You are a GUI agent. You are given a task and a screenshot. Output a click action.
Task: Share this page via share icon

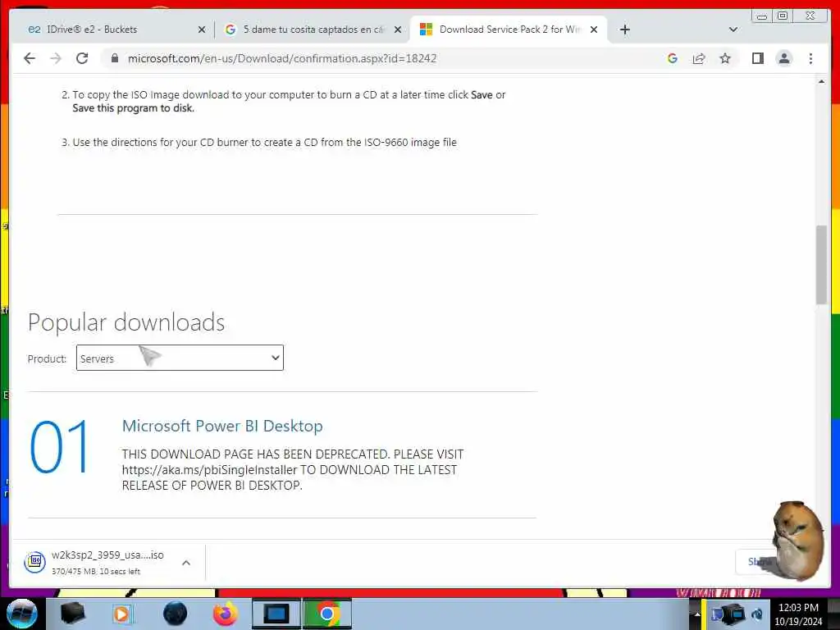click(x=699, y=58)
